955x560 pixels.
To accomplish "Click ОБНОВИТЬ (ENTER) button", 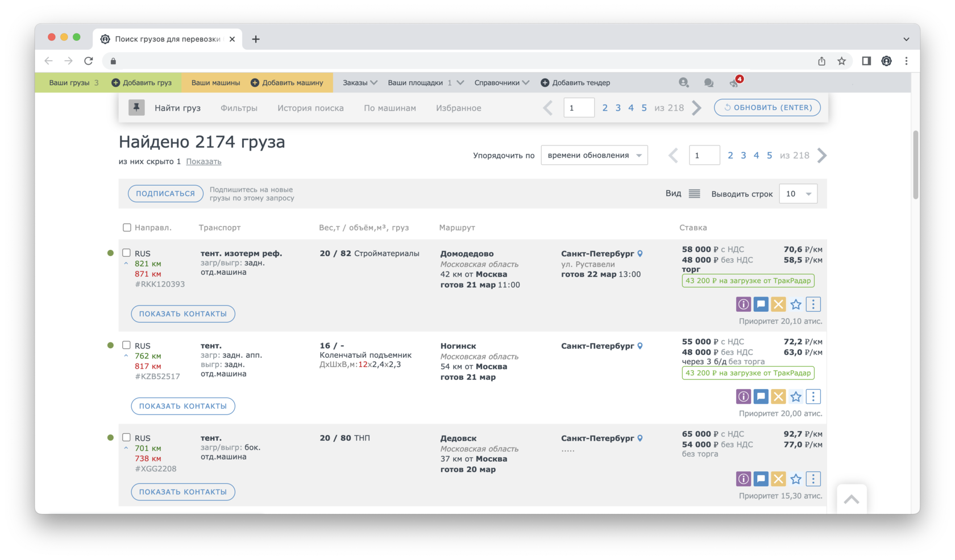I will pyautogui.click(x=767, y=107).
